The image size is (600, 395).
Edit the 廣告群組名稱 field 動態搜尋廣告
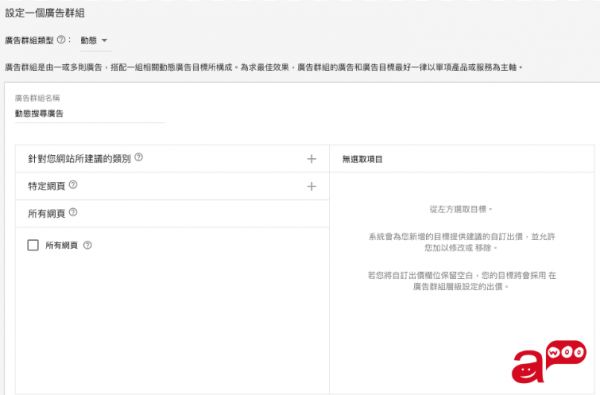pyautogui.click(x=90, y=113)
